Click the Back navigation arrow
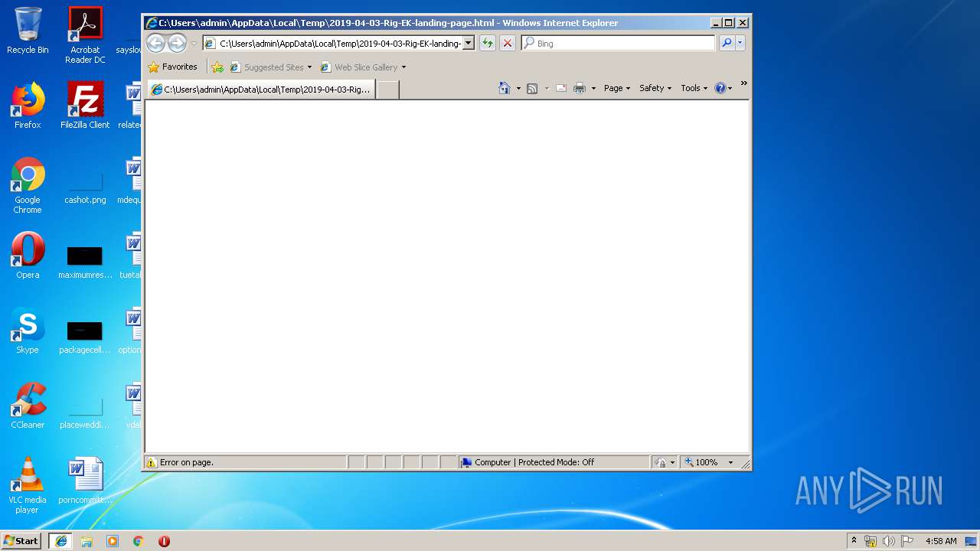The height and width of the screenshot is (551, 980). (156, 43)
